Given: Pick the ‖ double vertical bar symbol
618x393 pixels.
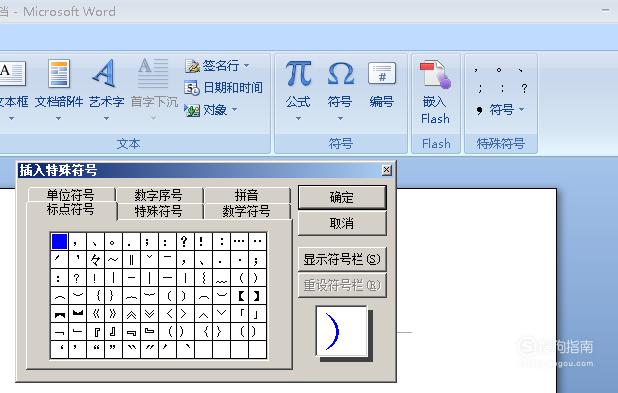Looking at the screenshot, I should (131, 259).
